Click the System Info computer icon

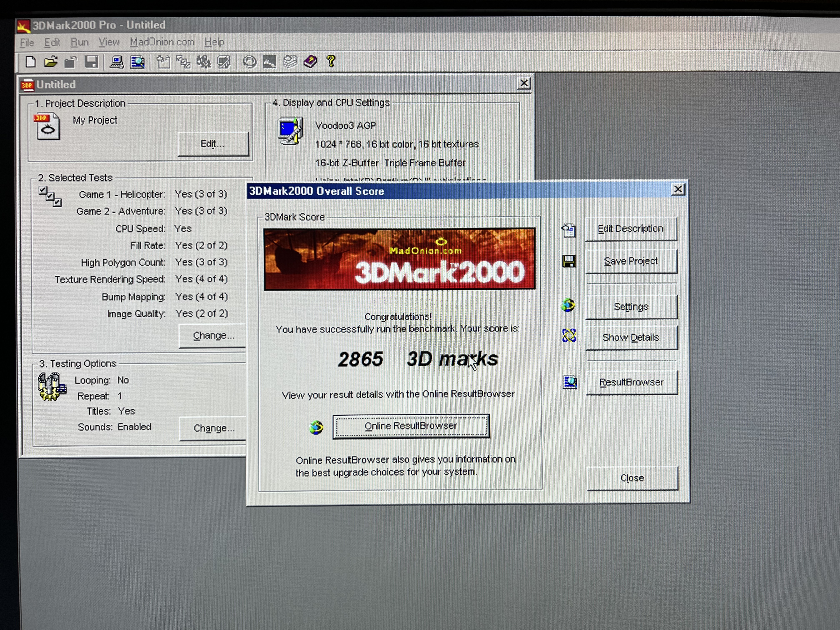(117, 62)
